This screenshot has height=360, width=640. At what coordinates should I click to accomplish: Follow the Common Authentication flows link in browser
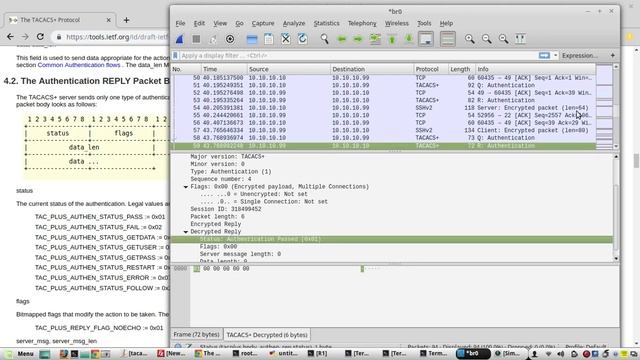(79, 65)
